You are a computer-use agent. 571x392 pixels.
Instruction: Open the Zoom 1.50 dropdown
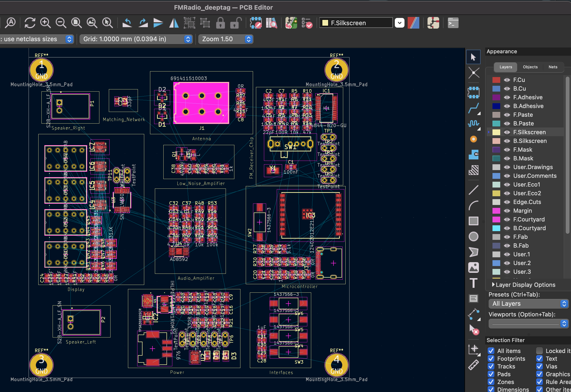point(226,39)
